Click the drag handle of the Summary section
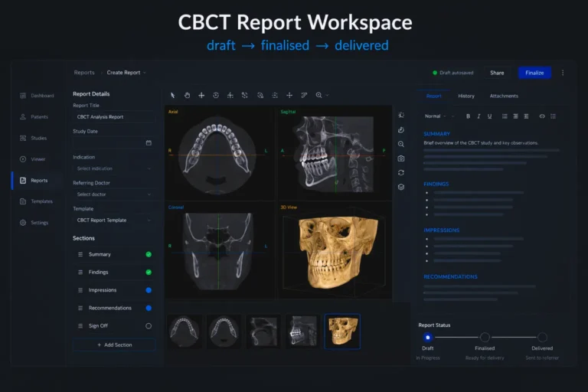 80,254
